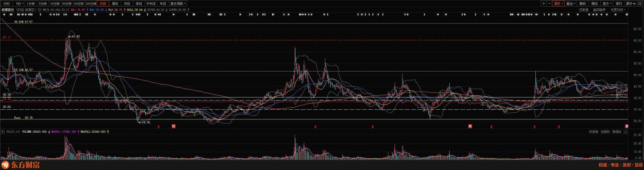Switch to 年线 yearly chart
This screenshot has height=170, width=644.
[x=163, y=4]
